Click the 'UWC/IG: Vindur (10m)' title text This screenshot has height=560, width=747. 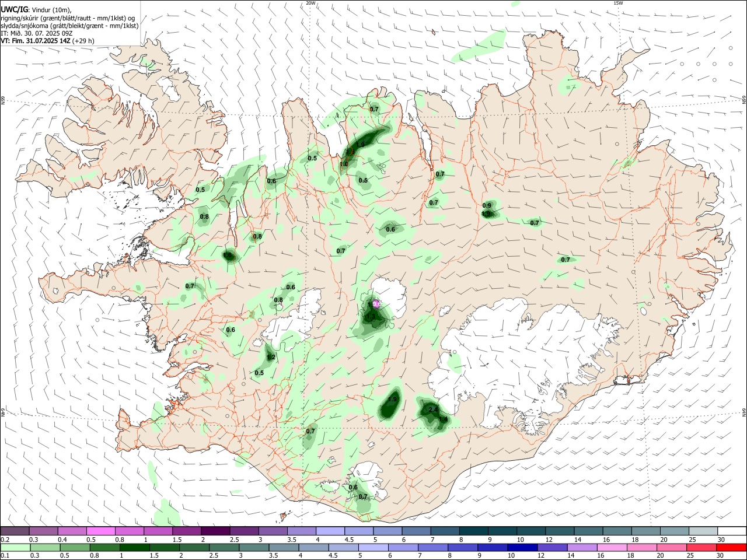click(x=36, y=10)
